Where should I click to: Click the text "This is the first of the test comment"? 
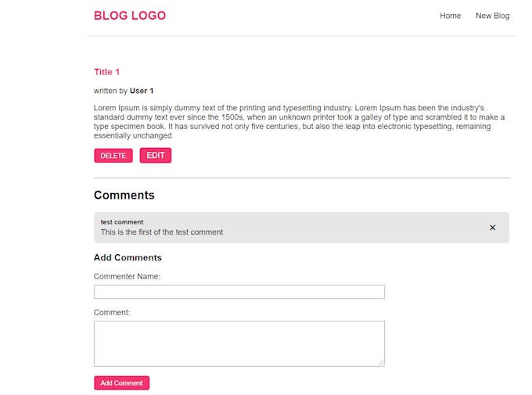point(162,232)
